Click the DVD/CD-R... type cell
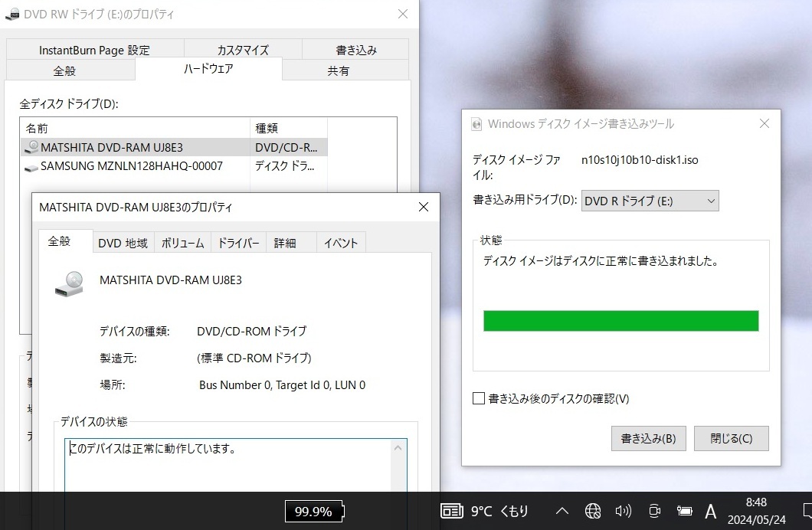The width and height of the screenshot is (812, 530). tap(286, 148)
